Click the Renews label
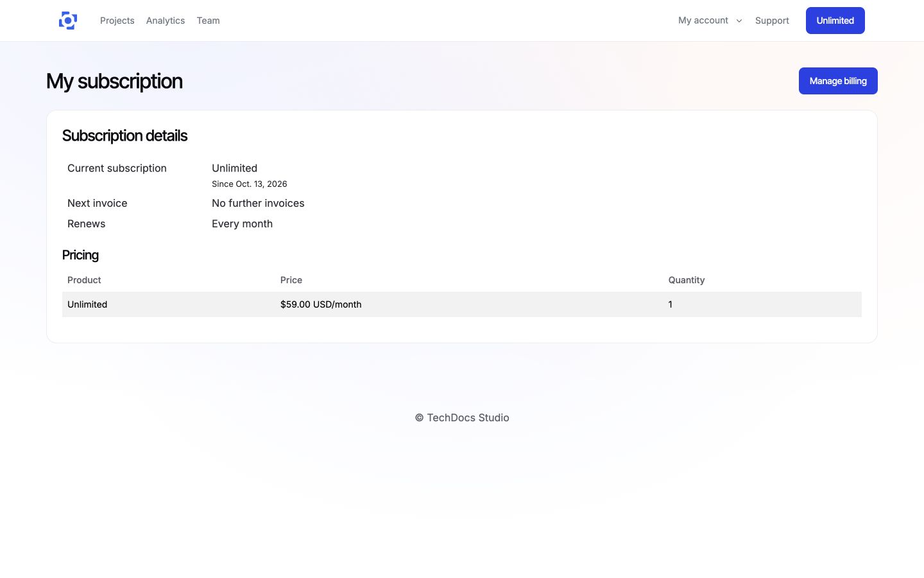Viewport: 924px width, 578px height. click(x=87, y=223)
